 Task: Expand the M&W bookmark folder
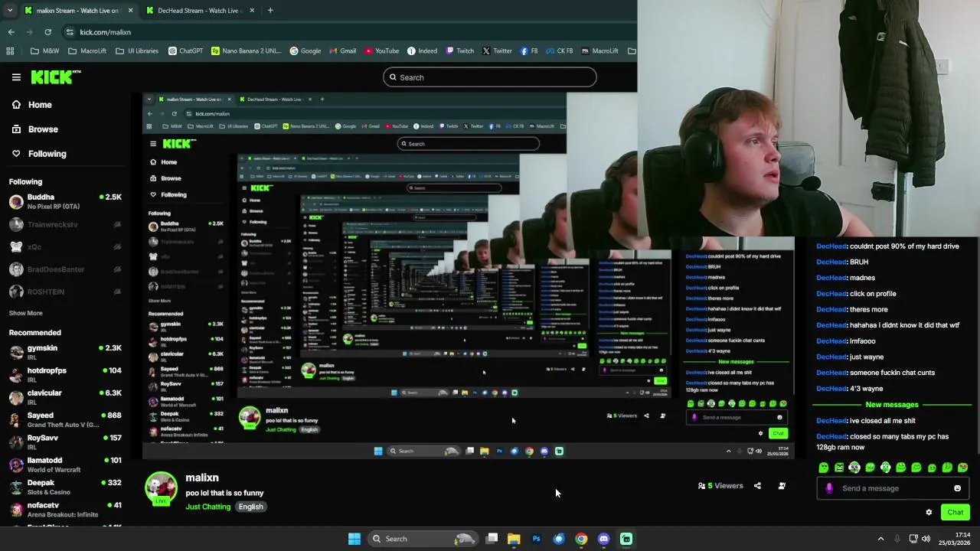[44, 51]
